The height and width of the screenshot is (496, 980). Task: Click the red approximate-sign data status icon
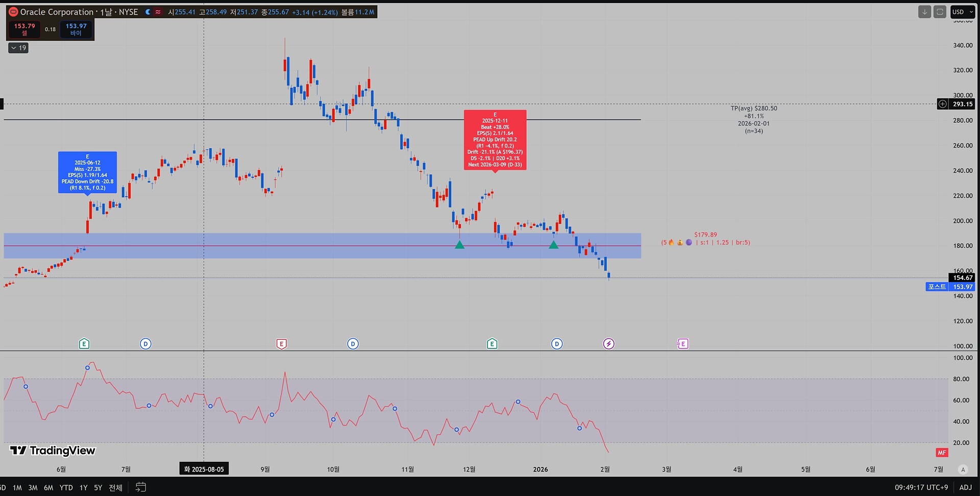[158, 12]
